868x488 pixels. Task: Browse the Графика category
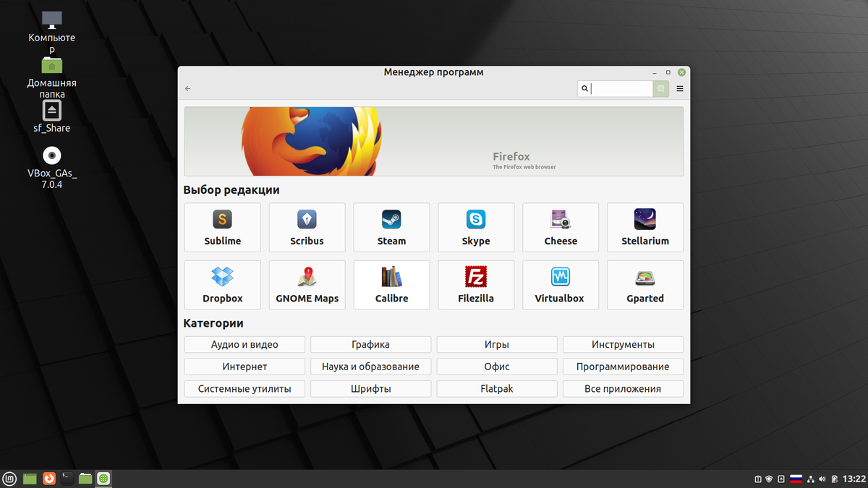click(x=371, y=345)
